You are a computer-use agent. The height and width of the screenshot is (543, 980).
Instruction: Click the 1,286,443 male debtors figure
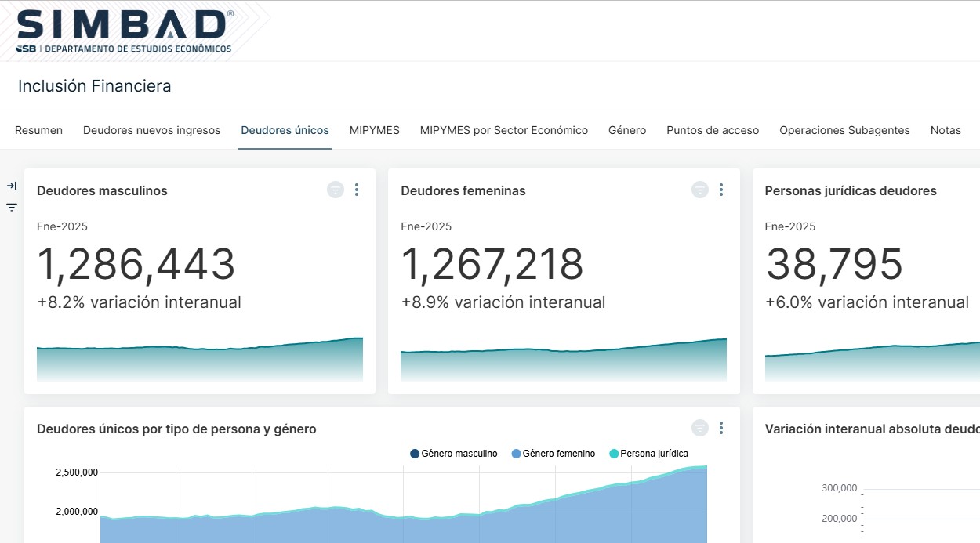136,265
